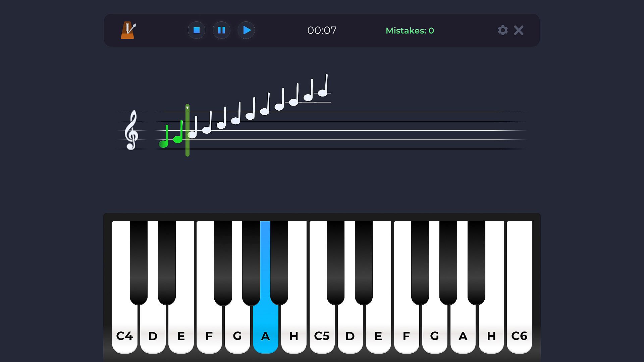Screen dimensions: 644x362
Task: Click the treble clef symbol
Action: click(x=131, y=130)
